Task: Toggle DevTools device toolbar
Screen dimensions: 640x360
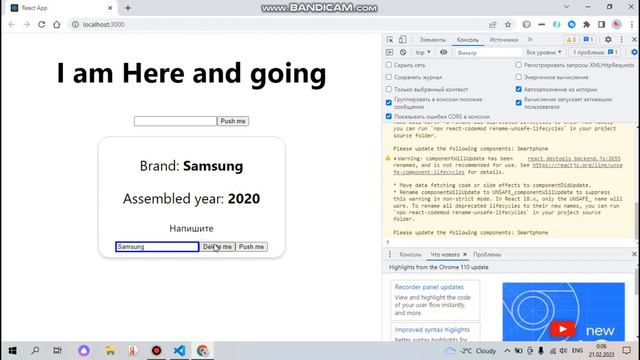Action: (x=402, y=40)
